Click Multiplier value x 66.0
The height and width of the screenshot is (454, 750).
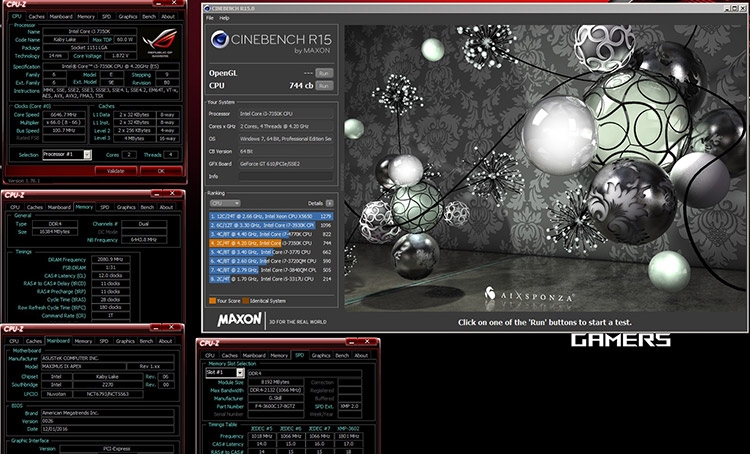(x=64, y=122)
